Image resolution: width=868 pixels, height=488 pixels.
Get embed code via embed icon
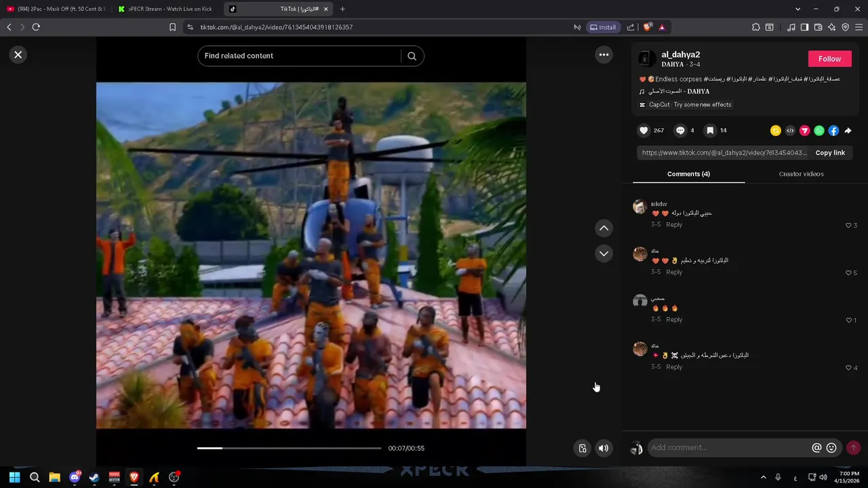(790, 131)
